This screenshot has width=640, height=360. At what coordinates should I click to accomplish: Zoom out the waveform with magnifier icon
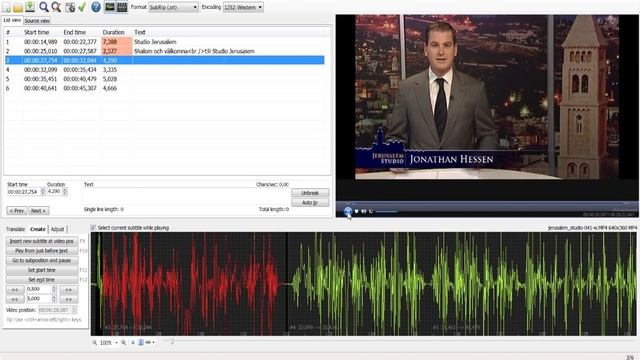coord(94,342)
